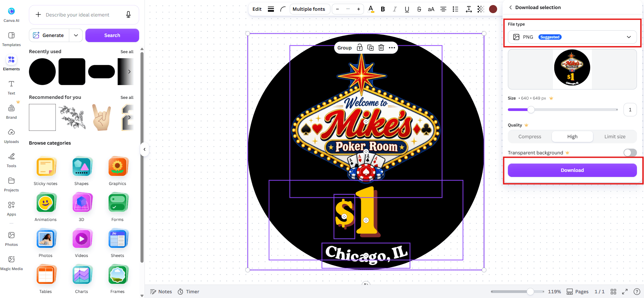The image size is (644, 298).
Task: Toggle underline text formatting
Action: [x=407, y=9]
